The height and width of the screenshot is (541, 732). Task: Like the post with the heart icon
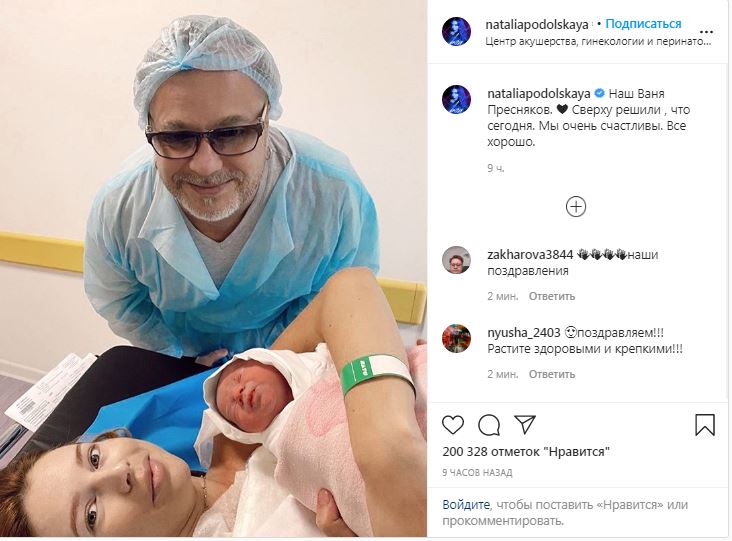pos(453,425)
